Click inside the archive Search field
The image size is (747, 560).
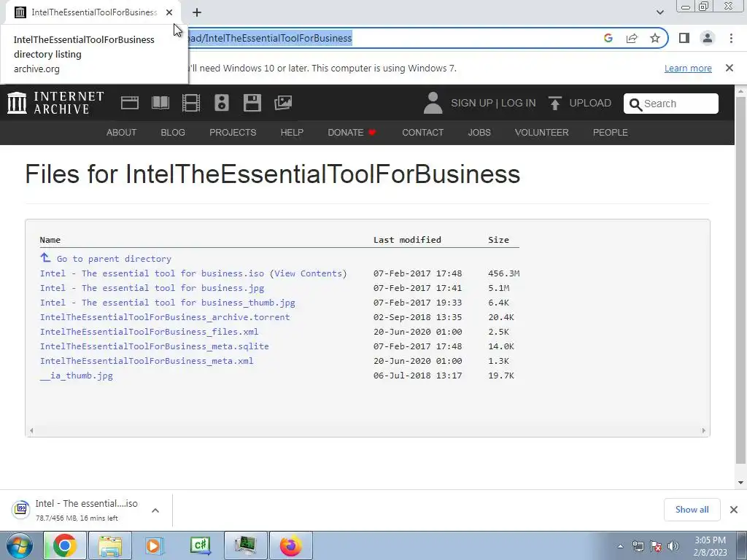click(671, 104)
